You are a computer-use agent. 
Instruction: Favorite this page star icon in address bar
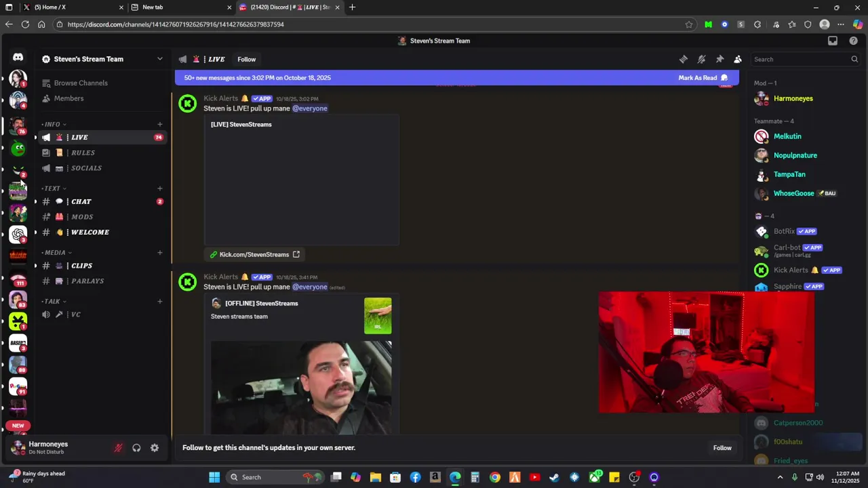coord(689,24)
